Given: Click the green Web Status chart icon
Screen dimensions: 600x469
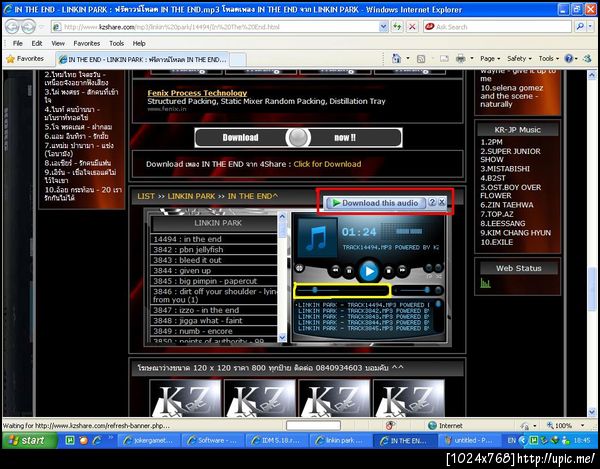Looking at the screenshot, I should (485, 283).
